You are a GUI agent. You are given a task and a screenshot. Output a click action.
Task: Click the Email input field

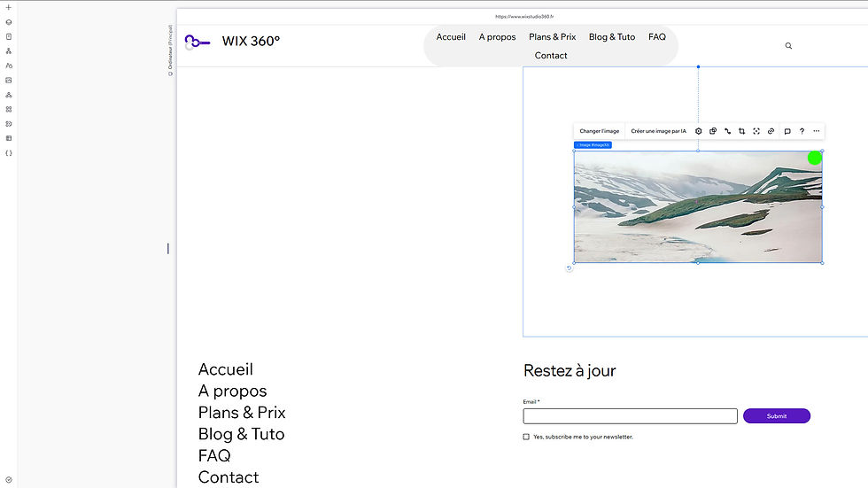pyautogui.click(x=630, y=416)
